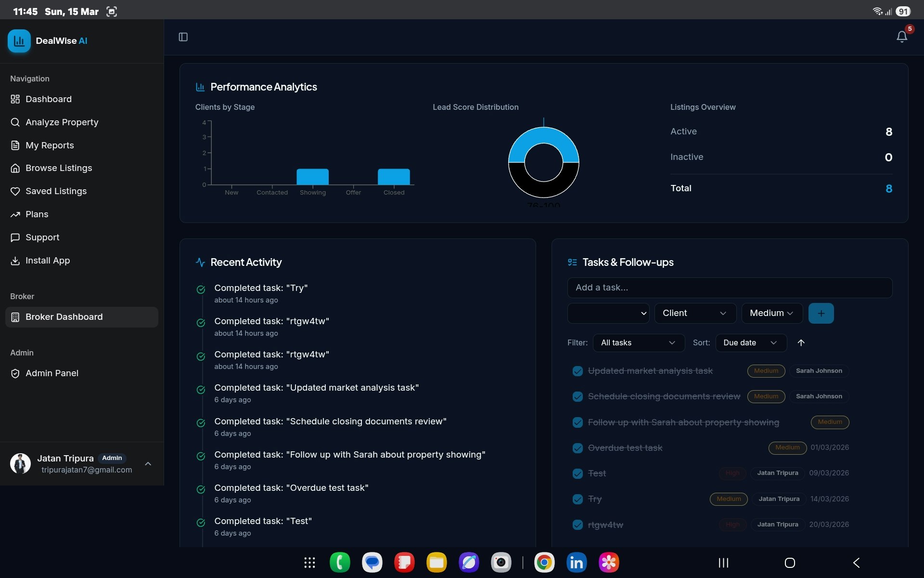Toggle the sidebar collapse icon
The image size is (924, 578).
pyautogui.click(x=183, y=37)
